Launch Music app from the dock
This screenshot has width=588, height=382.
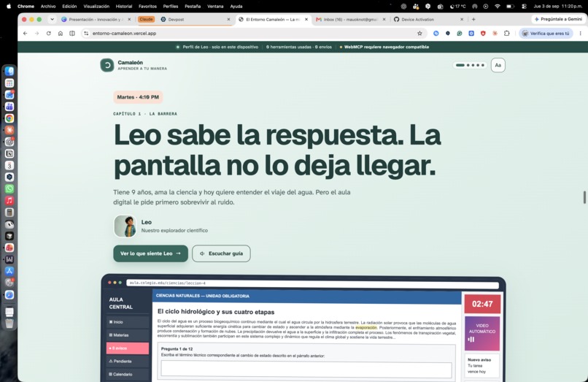tap(9, 201)
